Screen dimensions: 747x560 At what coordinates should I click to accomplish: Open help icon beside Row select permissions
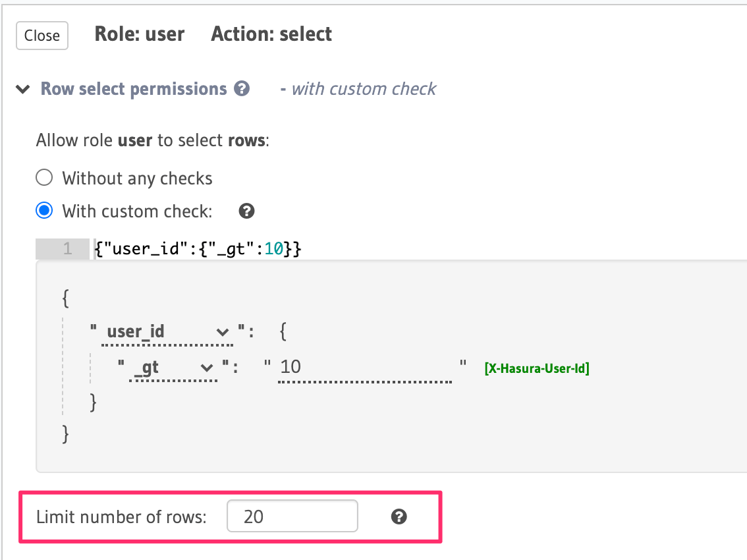click(242, 88)
